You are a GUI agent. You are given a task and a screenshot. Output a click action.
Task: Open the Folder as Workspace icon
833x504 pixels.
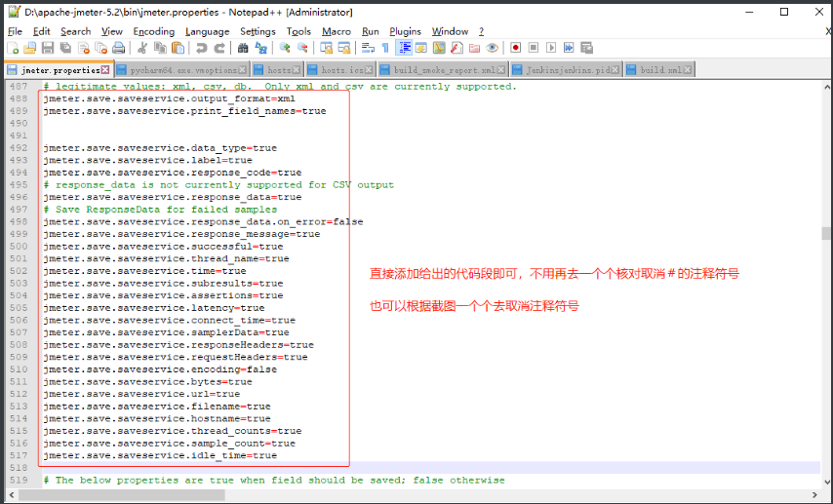[474, 49]
